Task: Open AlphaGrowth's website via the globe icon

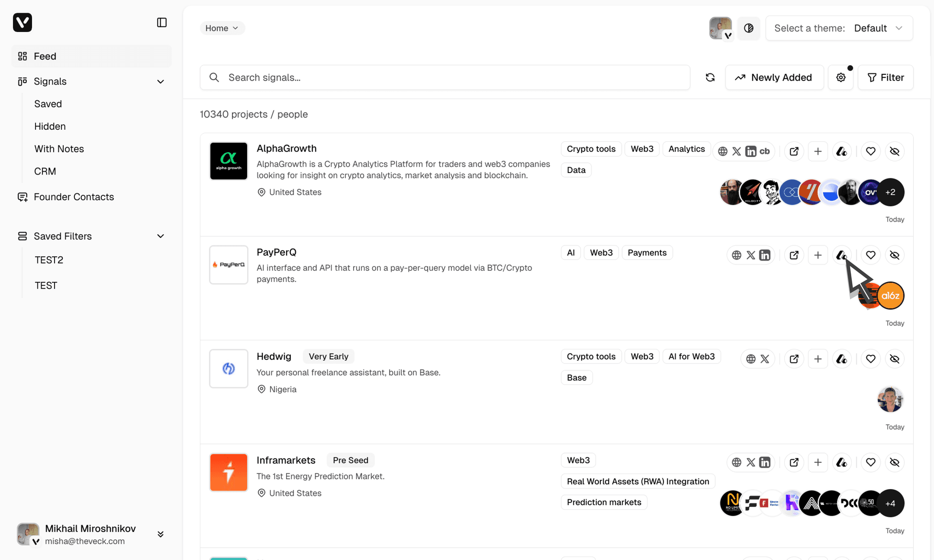Action: point(722,151)
